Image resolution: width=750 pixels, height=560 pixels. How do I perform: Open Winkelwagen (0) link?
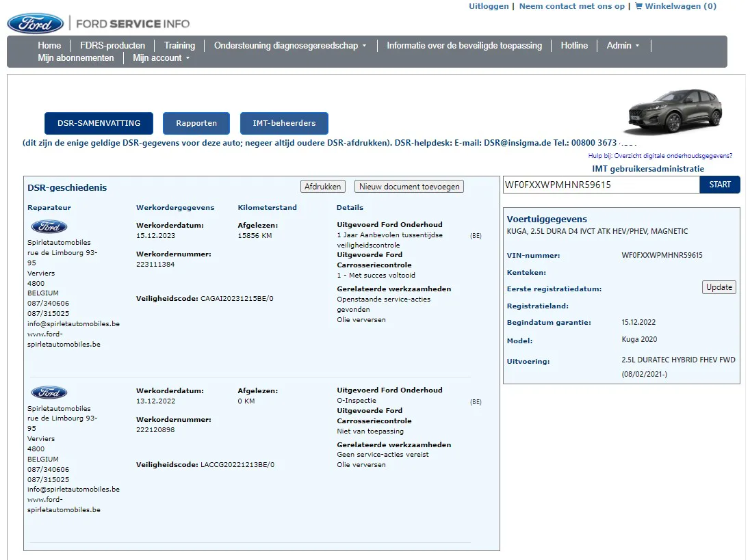coord(680,6)
